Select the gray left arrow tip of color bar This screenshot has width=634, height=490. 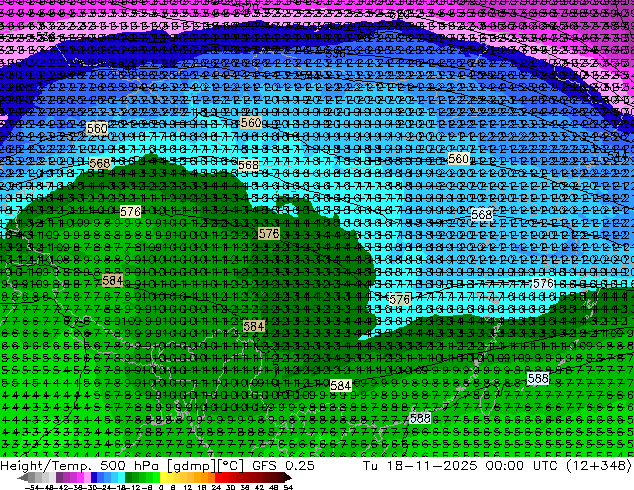(x=23, y=477)
